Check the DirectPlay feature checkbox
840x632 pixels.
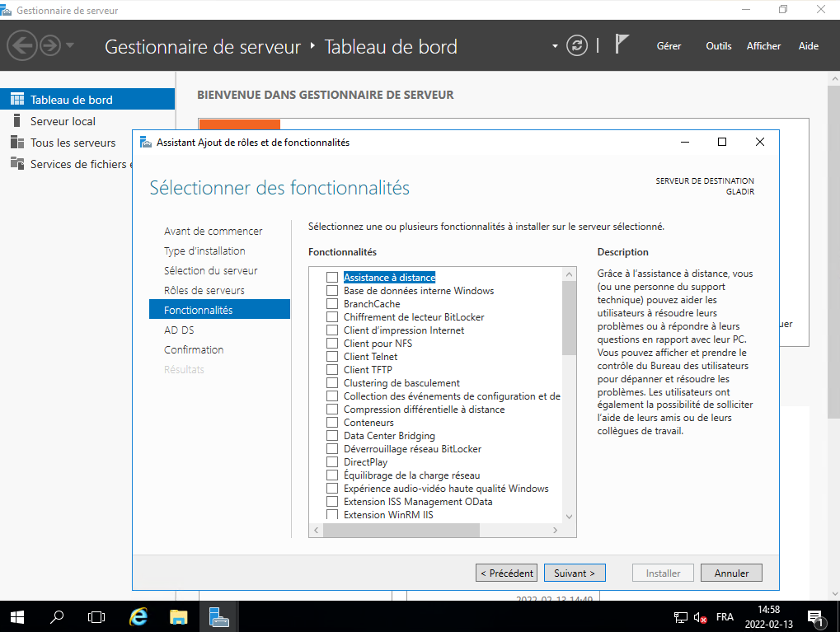point(332,462)
